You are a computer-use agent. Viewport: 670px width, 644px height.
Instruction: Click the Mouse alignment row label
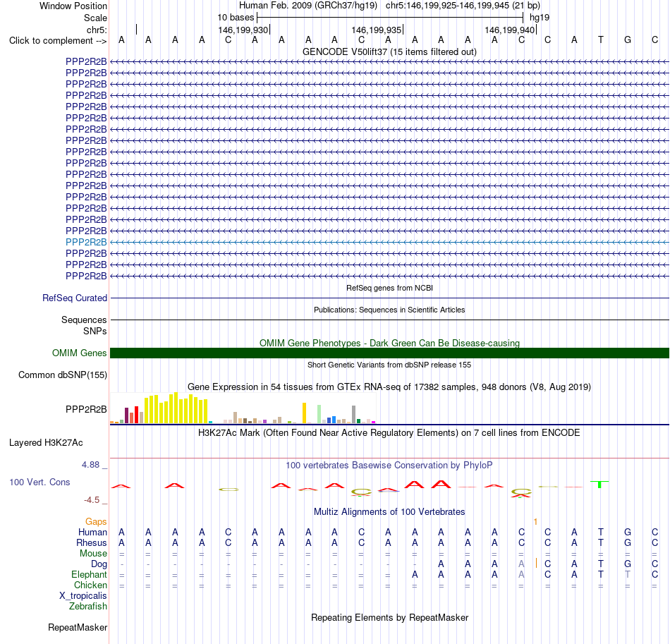(93, 554)
